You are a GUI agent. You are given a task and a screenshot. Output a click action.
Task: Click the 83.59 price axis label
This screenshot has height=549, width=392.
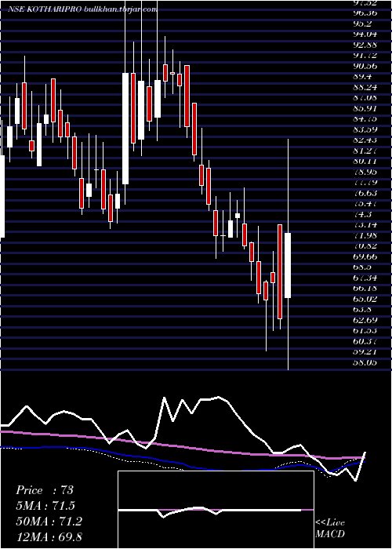pos(365,129)
